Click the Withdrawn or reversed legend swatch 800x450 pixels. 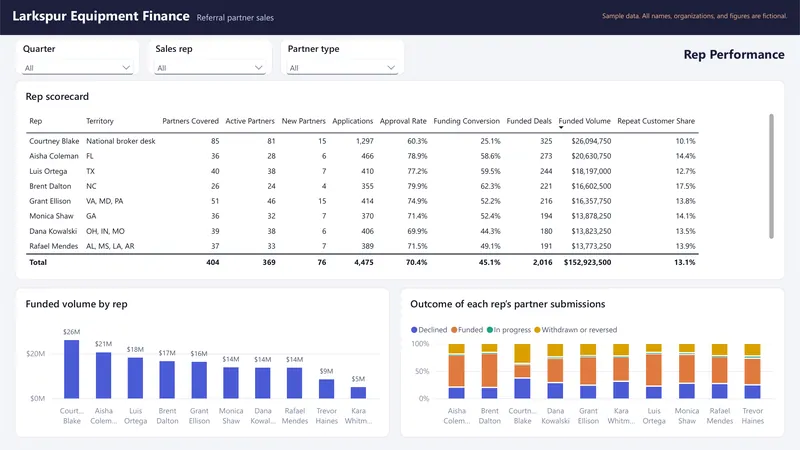[x=537, y=330]
